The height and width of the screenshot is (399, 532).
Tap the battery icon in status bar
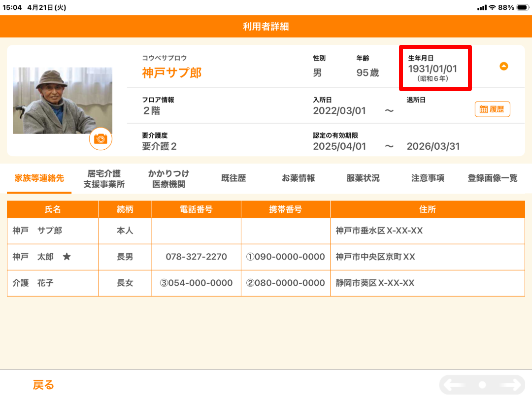pyautogui.click(x=523, y=7)
